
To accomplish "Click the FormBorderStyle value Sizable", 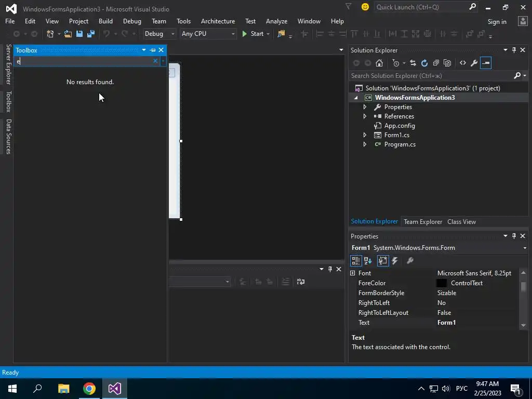I will (446, 293).
